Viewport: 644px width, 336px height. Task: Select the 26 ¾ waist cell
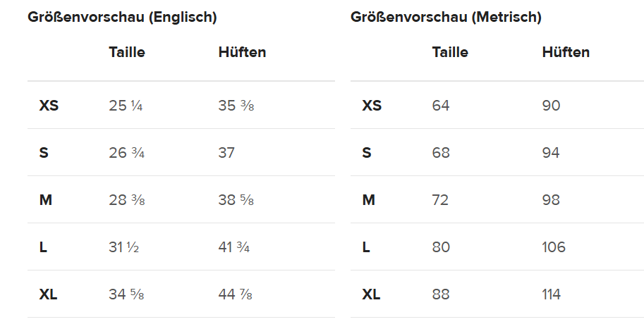click(x=127, y=153)
